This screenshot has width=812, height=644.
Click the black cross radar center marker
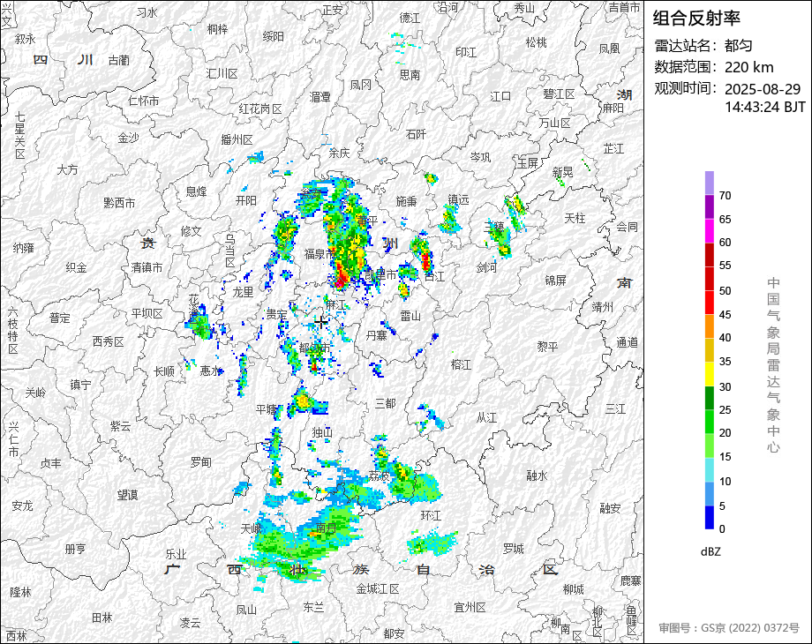(321, 322)
